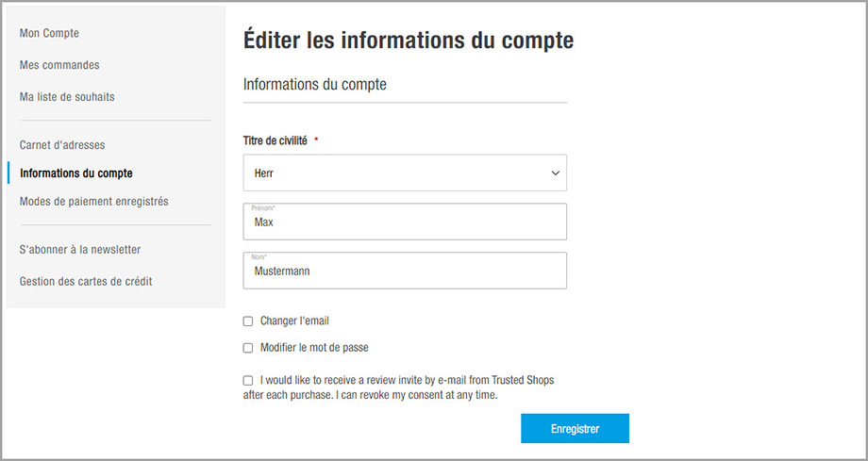This screenshot has width=868, height=461.
Task: Click the Titre de civilité field label
Action: coord(275,140)
